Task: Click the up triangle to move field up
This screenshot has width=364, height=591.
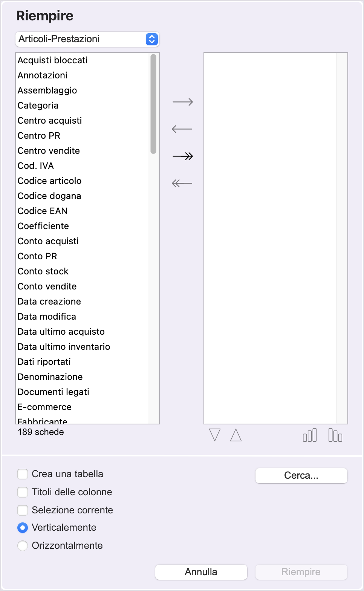Action: point(236,435)
